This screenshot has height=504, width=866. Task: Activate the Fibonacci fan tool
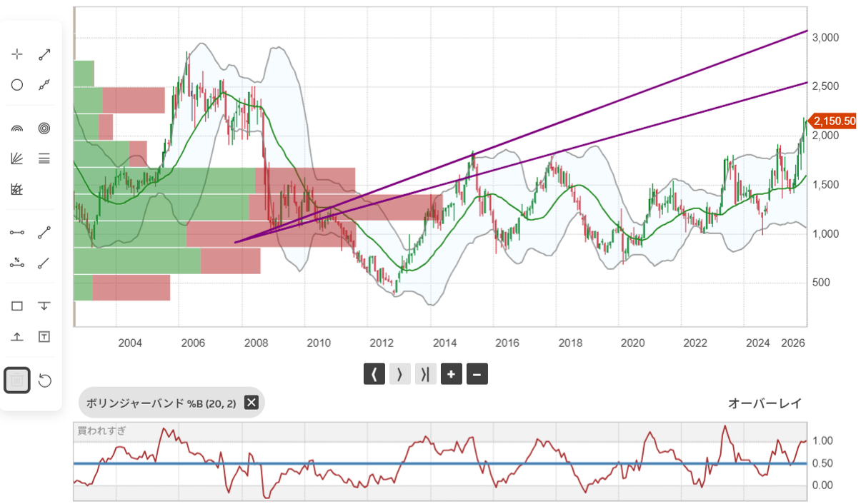17,158
